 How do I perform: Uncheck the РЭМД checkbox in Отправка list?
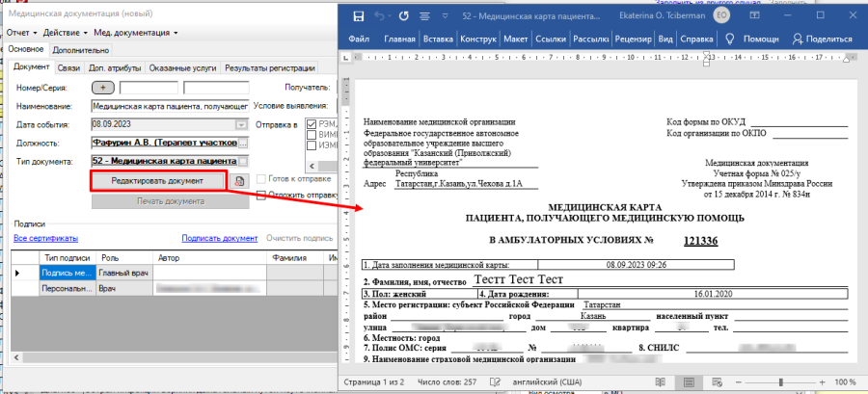point(312,124)
